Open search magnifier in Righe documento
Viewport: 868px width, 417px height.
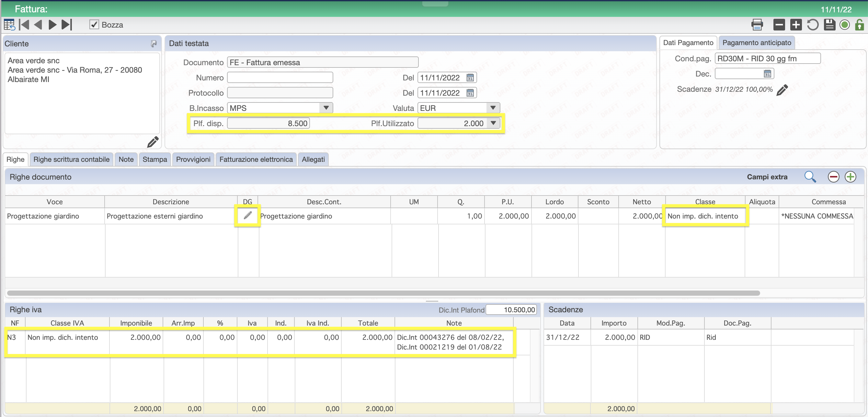click(x=810, y=176)
